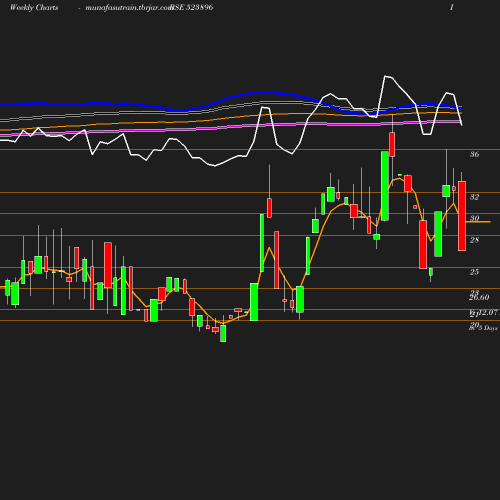Click the '30' price axis label

(x=475, y=218)
